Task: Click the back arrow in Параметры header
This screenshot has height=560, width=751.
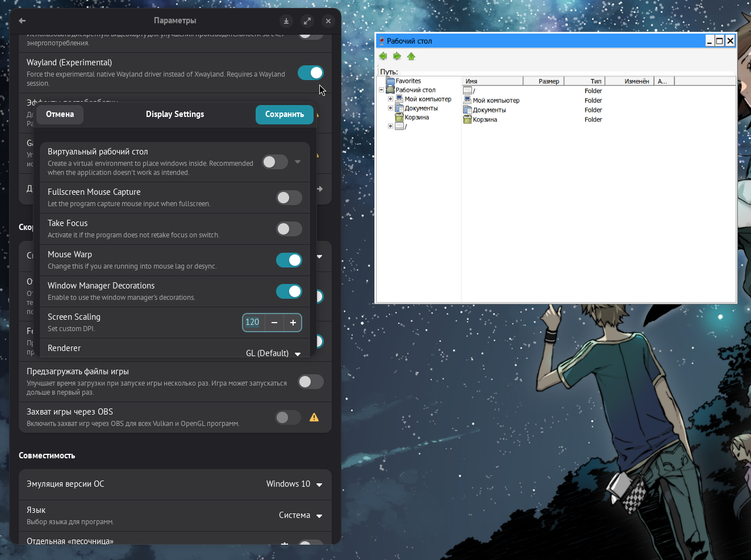Action: pyautogui.click(x=22, y=21)
